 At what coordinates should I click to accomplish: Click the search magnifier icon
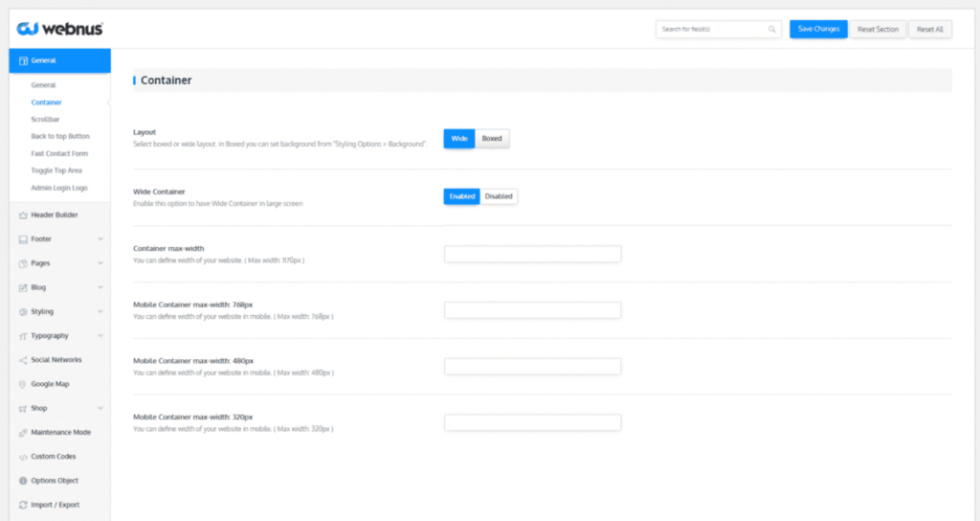point(772,30)
